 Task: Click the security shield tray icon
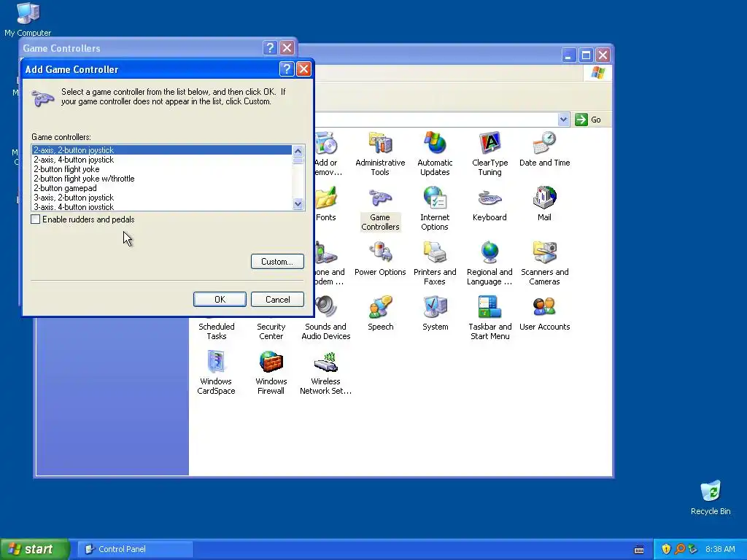665,549
